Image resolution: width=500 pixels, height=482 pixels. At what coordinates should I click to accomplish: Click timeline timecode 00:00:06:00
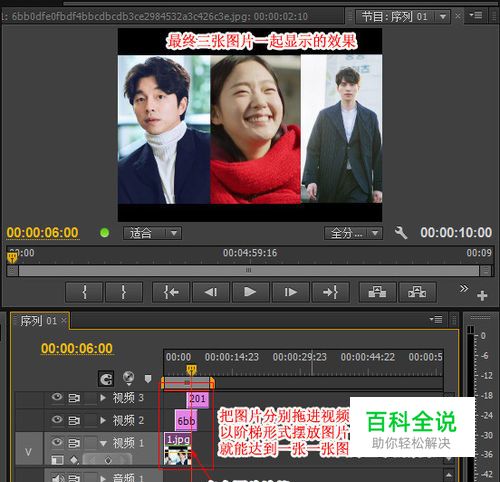77,349
